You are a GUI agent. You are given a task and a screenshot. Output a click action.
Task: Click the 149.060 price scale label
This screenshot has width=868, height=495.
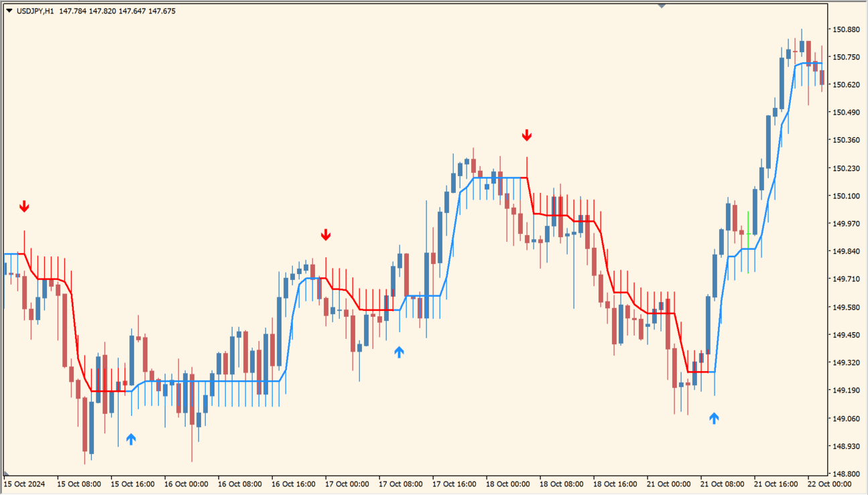pos(846,419)
